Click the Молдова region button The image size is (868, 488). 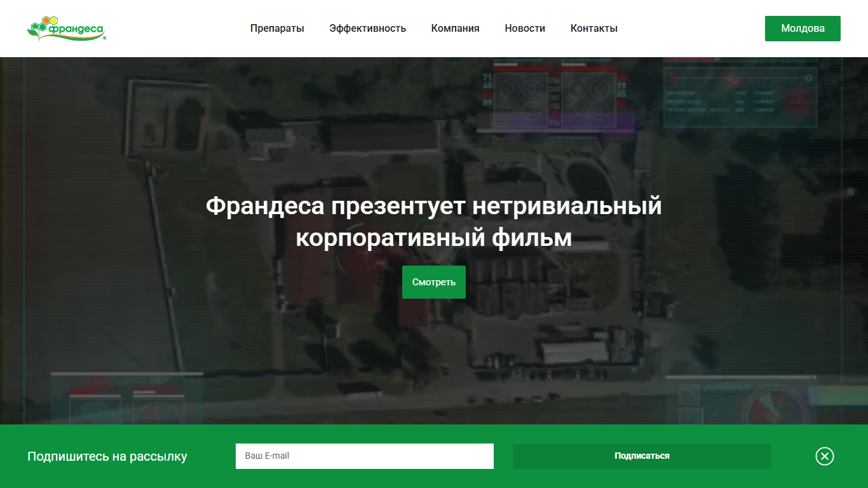(x=803, y=29)
